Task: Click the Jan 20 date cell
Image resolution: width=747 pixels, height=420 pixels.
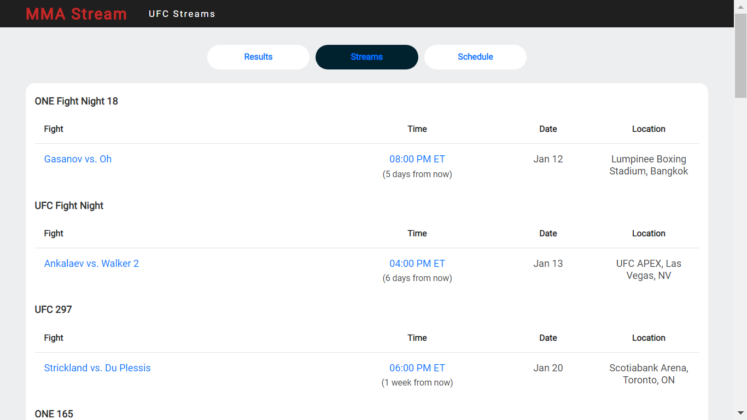Action: (x=548, y=368)
